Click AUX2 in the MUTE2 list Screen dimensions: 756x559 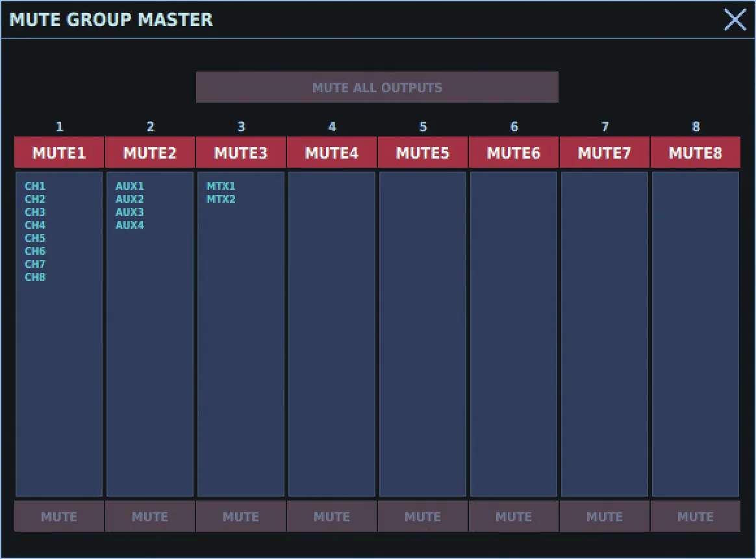[130, 199]
